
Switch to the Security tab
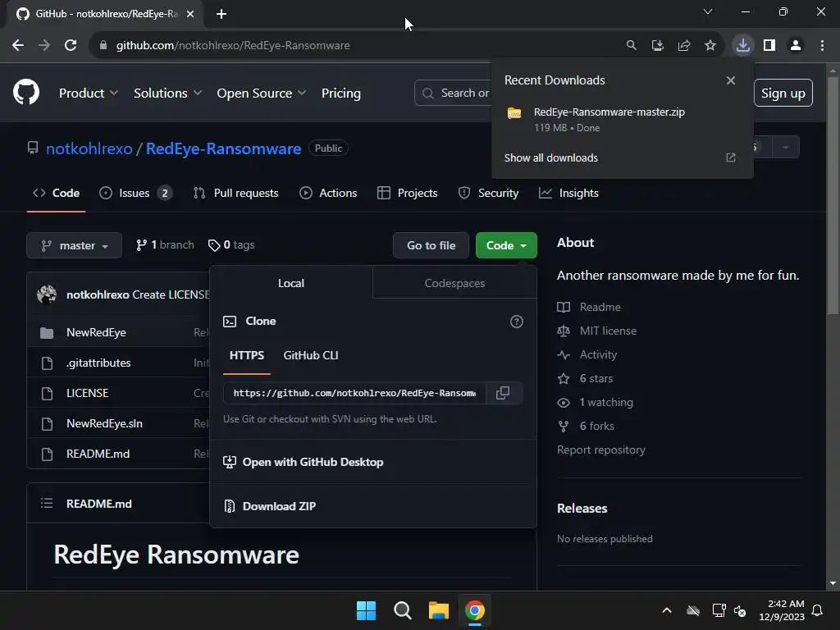(x=488, y=193)
